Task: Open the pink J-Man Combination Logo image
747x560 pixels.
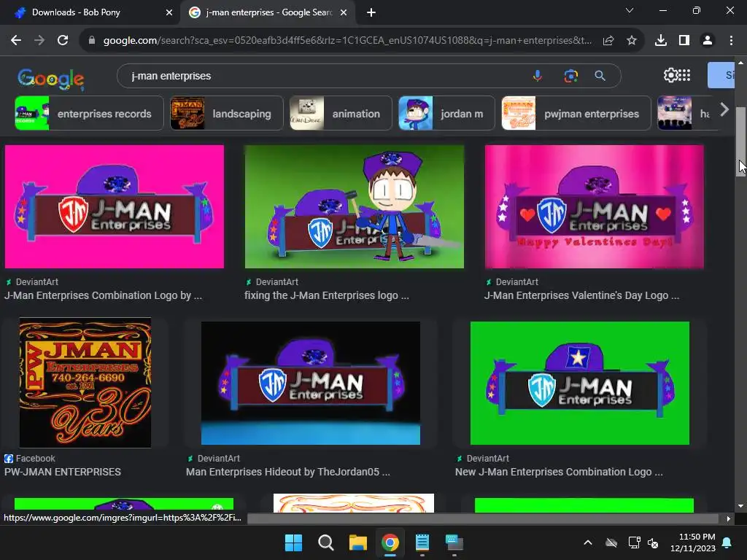Action: tap(115, 206)
